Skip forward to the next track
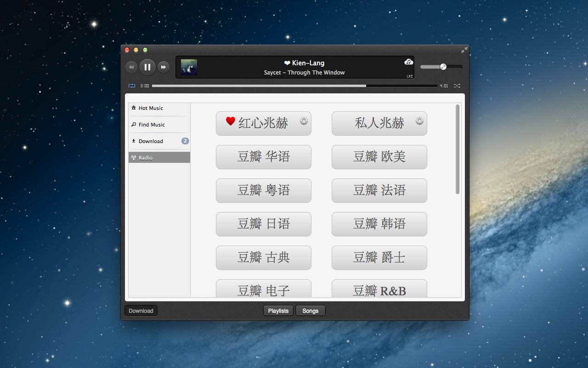588x368 pixels. pos(164,67)
